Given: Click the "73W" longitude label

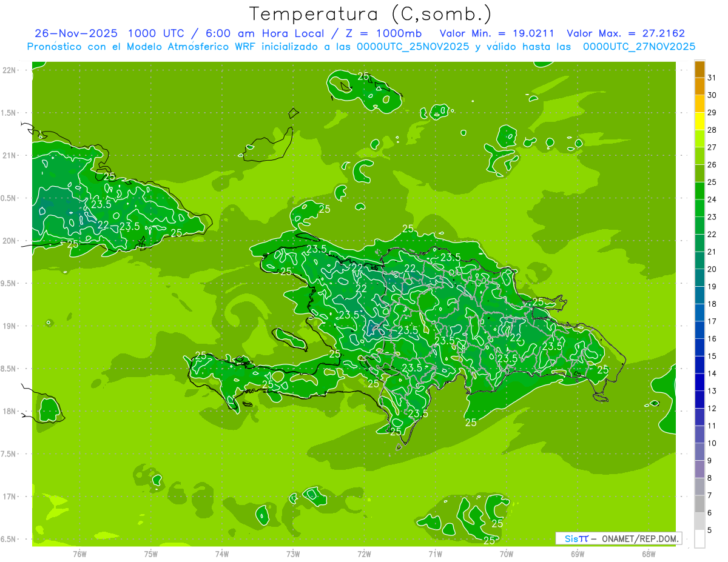Looking at the screenshot, I should click(293, 554).
